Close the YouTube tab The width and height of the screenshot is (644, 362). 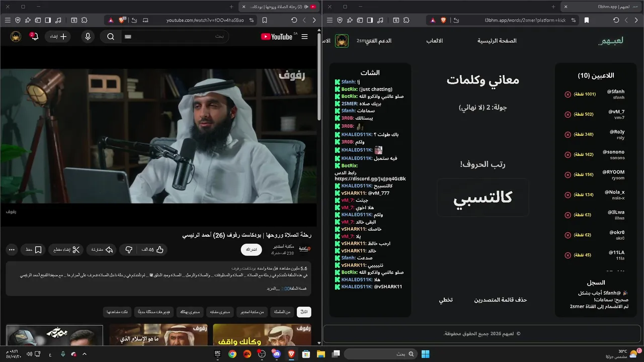(244, 7)
